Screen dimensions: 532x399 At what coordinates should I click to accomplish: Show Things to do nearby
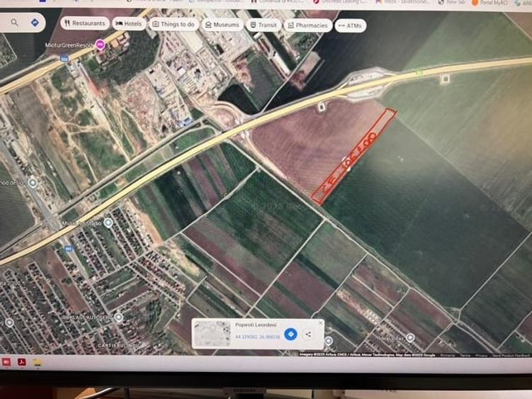[173, 24]
